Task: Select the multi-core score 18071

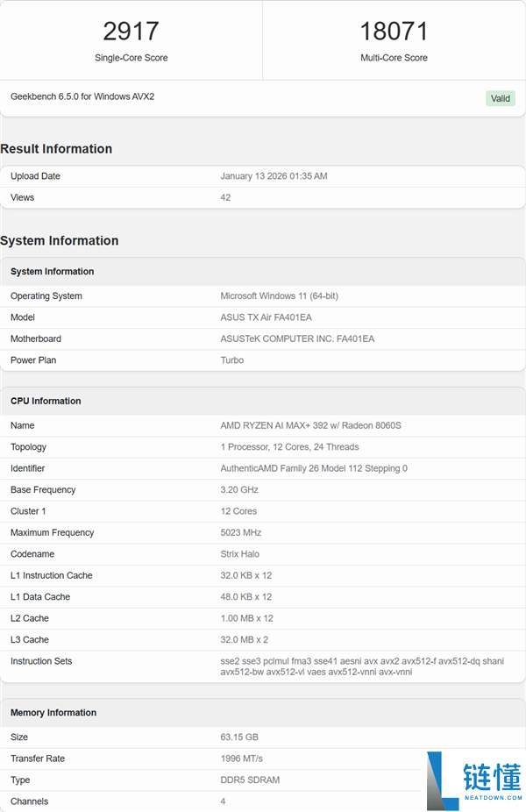Action: [x=394, y=32]
